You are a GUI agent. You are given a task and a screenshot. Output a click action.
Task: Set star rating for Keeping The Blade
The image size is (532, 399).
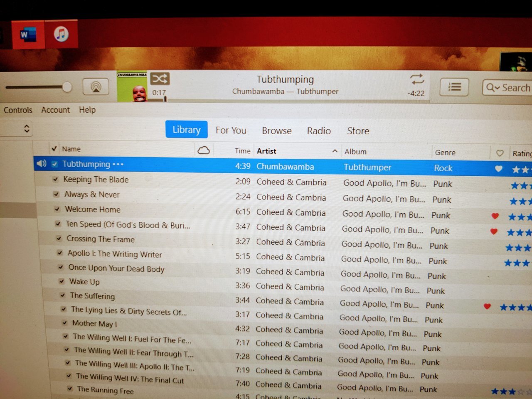pos(521,186)
